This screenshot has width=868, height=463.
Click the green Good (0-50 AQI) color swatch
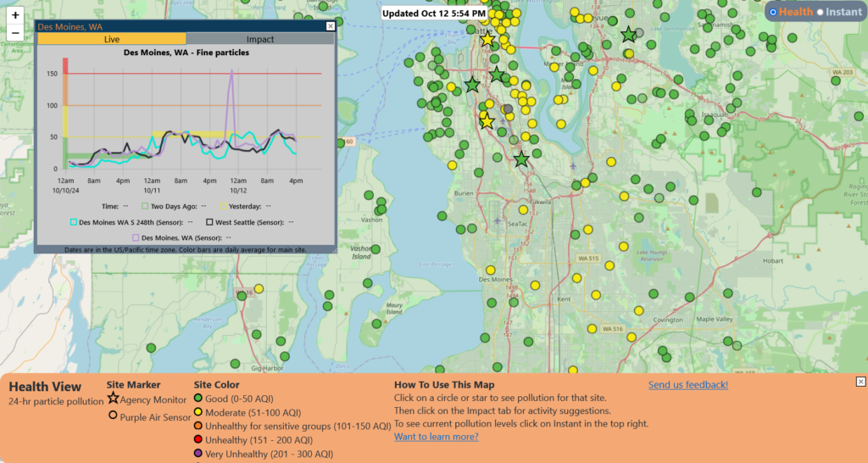pyautogui.click(x=198, y=398)
